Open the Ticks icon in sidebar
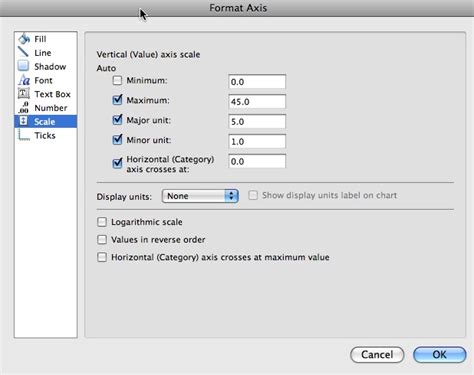Image resolution: width=474 pixels, height=375 pixels. click(24, 135)
